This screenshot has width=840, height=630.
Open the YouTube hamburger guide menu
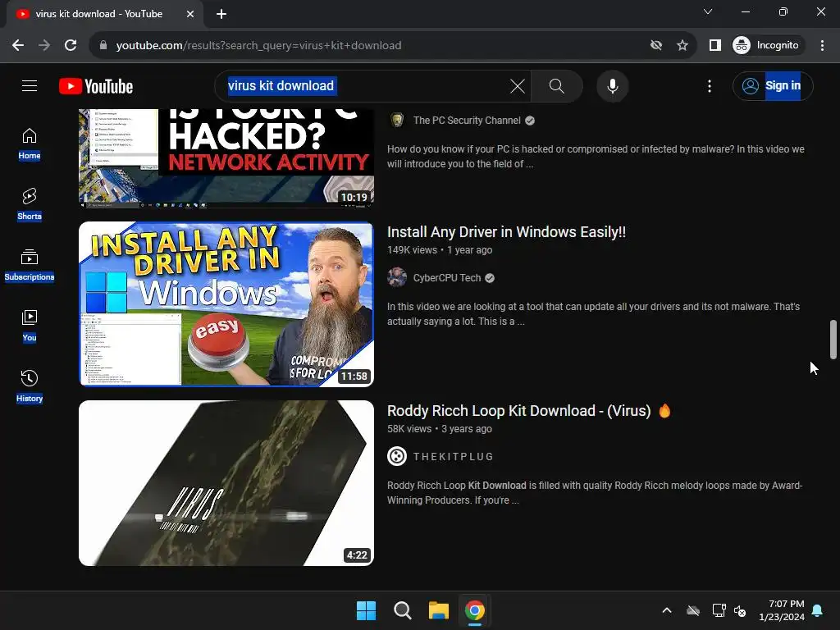[30, 85]
